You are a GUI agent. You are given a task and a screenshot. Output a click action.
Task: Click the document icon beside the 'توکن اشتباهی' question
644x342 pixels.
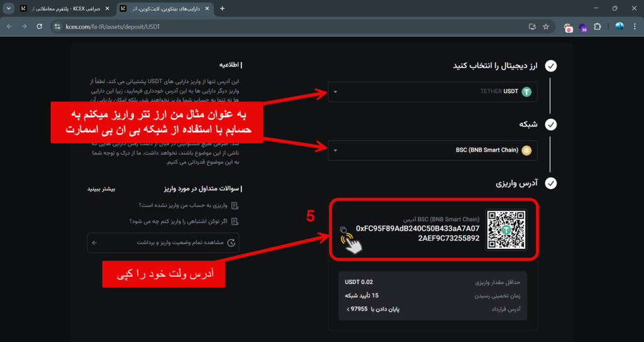pos(235,222)
